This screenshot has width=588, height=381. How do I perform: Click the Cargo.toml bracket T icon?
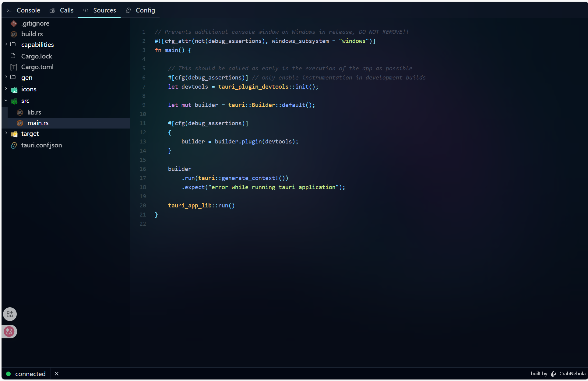14,67
